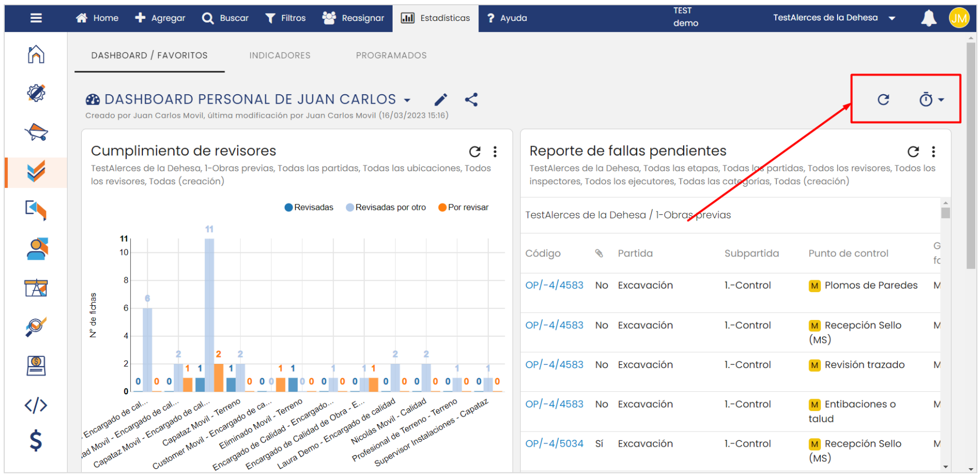The width and height of the screenshot is (980, 476).
Task: Open the notifications bell
Action: (928, 18)
